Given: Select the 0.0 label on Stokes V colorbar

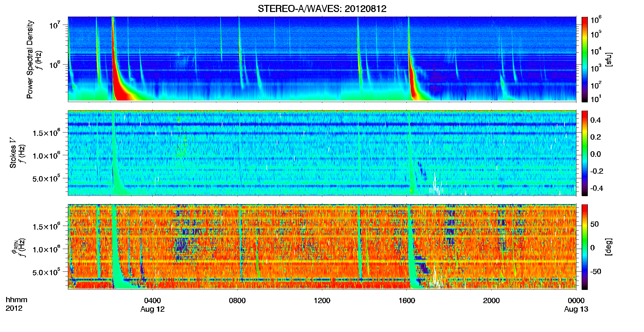Looking at the screenshot, I should [595, 154].
